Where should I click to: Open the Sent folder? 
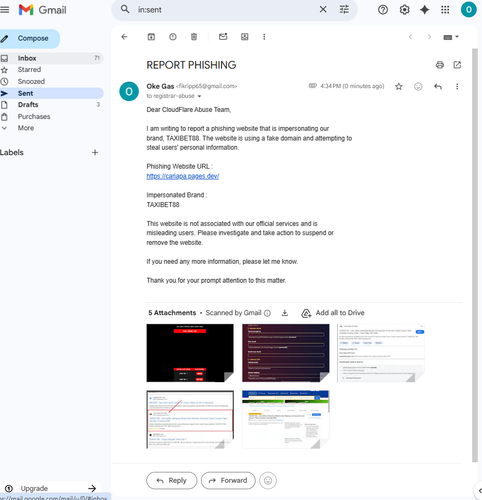(x=51, y=93)
